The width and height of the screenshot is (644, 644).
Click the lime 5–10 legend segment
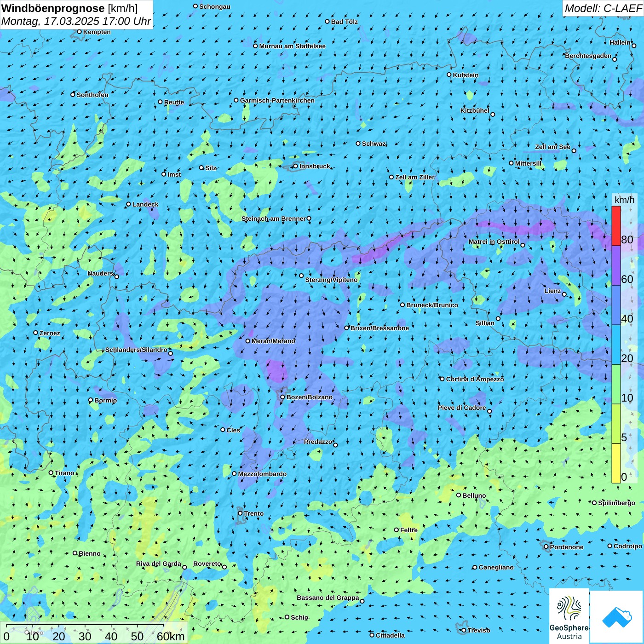tap(616, 424)
